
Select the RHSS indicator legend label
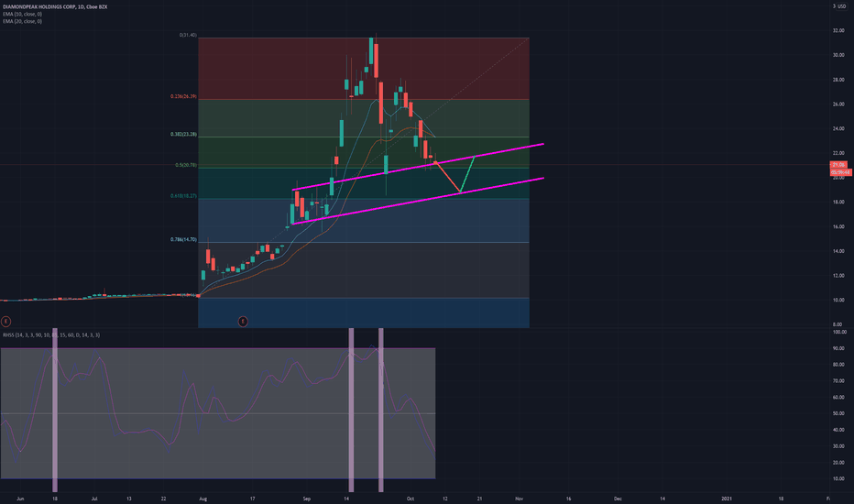(51, 335)
